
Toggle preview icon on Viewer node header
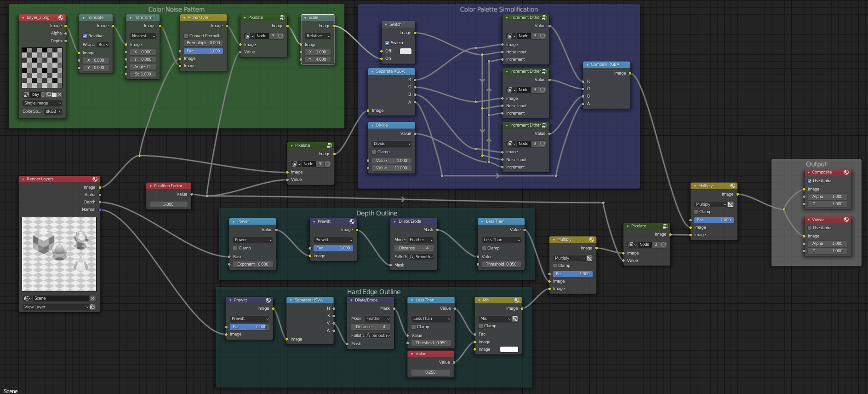(x=846, y=220)
